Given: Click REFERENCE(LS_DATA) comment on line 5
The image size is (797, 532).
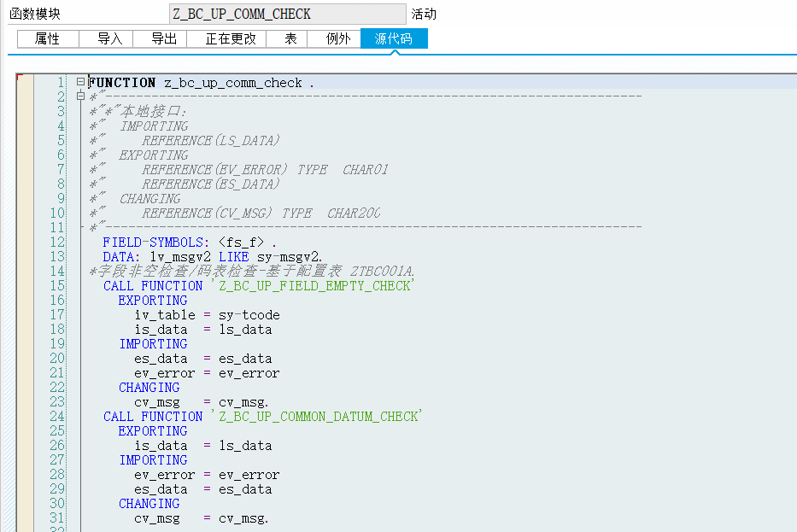Looking at the screenshot, I should pyautogui.click(x=211, y=140).
